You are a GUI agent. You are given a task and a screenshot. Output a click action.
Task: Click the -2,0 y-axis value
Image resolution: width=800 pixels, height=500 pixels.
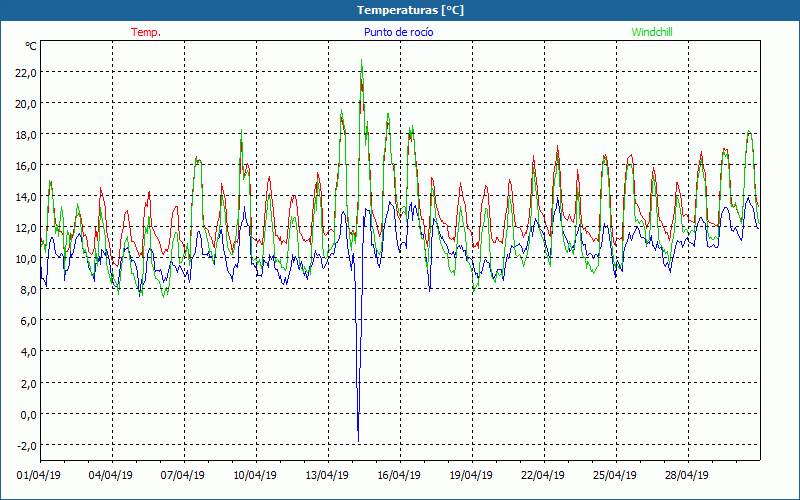27,445
